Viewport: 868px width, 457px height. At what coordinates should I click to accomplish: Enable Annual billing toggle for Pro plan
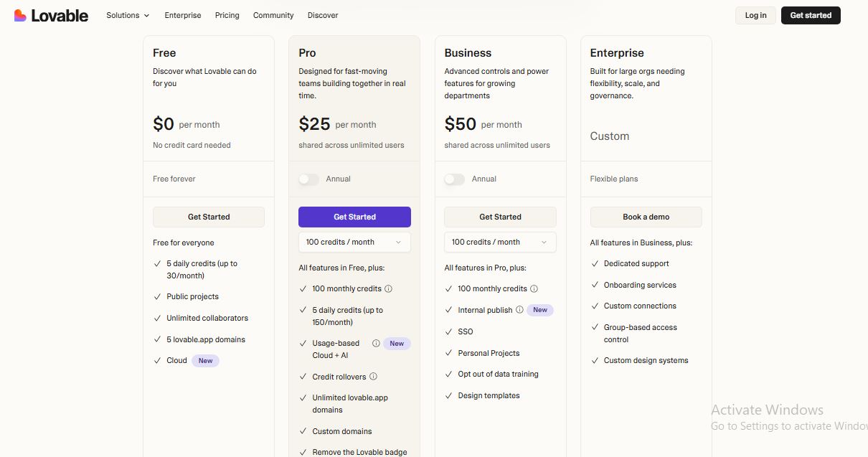pos(309,179)
